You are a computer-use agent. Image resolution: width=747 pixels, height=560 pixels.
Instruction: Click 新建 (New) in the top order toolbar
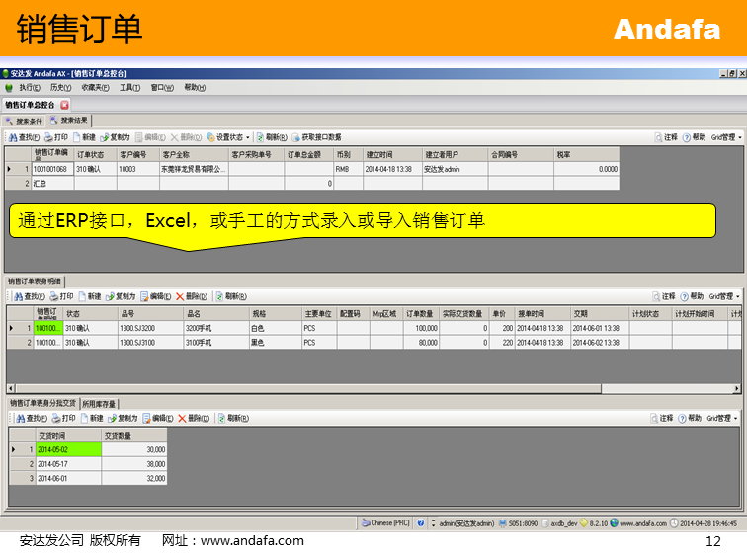coord(85,137)
